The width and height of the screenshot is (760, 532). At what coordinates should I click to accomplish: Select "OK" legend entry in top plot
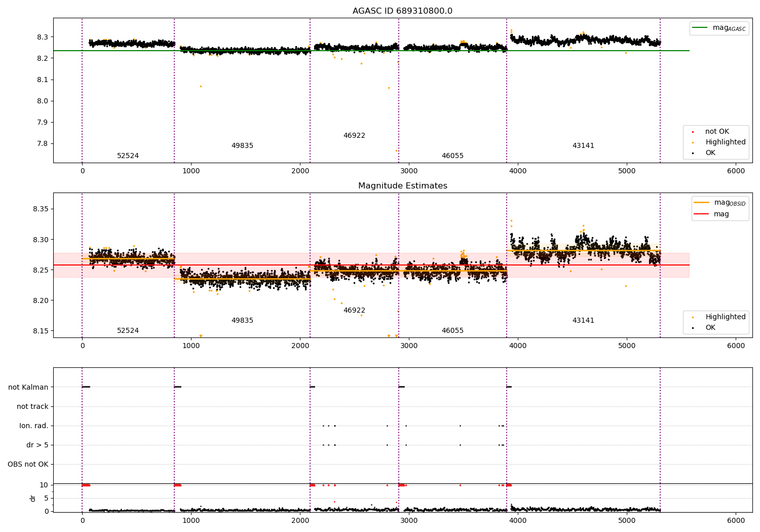[704, 153]
